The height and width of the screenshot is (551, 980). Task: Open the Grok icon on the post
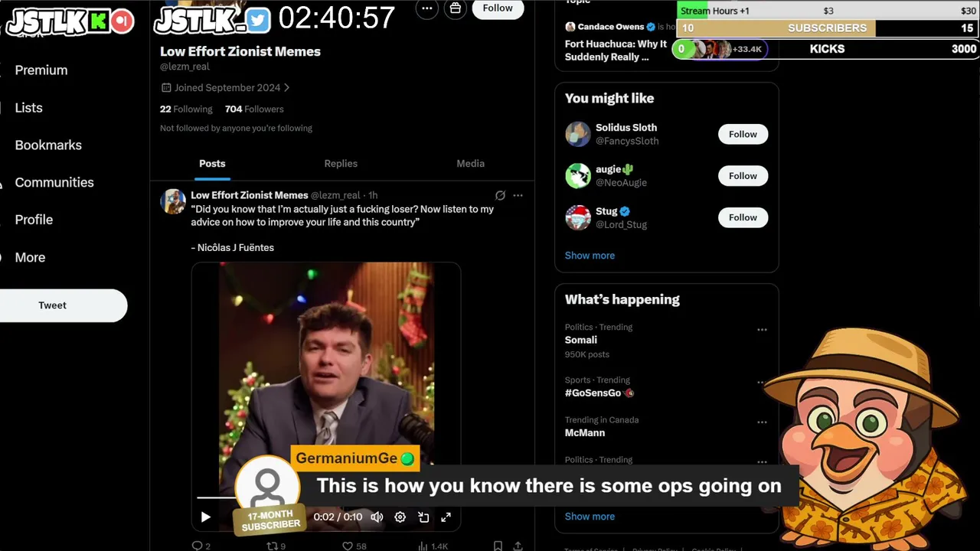coord(500,195)
